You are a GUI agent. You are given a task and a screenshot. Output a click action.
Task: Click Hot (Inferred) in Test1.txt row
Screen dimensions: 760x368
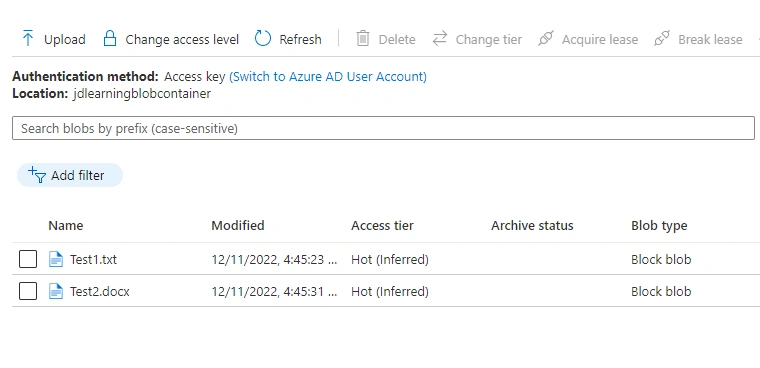coord(390,259)
